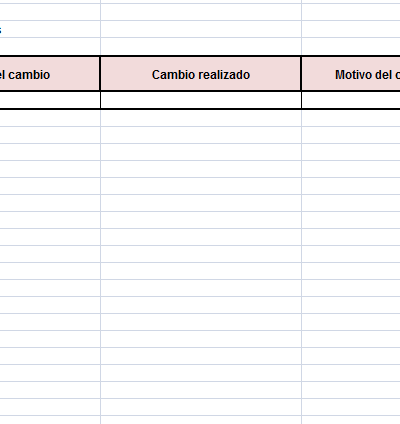
Task: Click the empty bordered cell under 'el cambio'
Action: (x=50, y=100)
